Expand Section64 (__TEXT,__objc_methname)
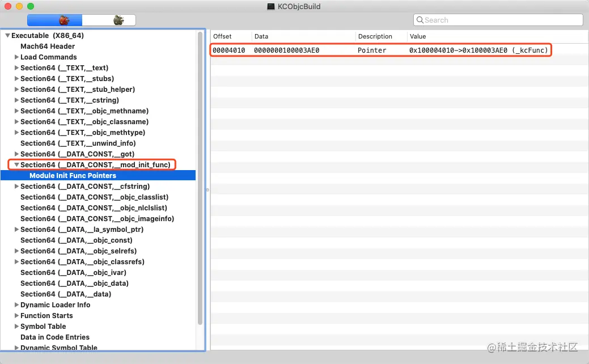The width and height of the screenshot is (589, 364). pos(16,111)
